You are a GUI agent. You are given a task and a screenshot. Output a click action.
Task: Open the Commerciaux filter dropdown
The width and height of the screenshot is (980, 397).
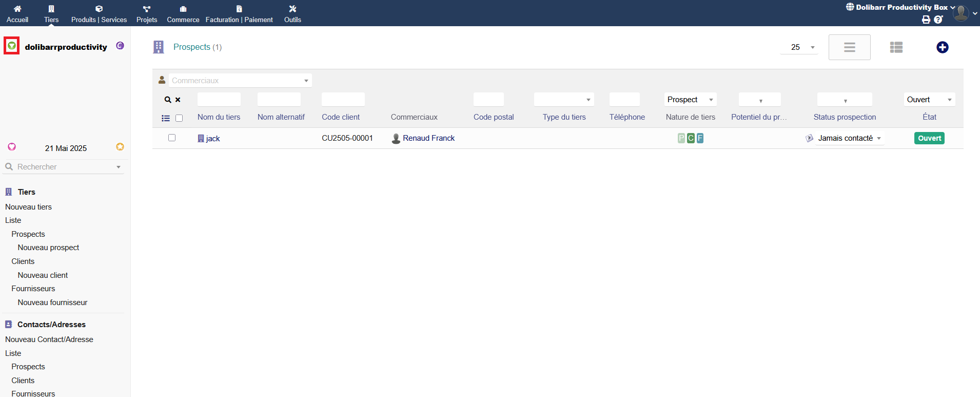pos(240,81)
